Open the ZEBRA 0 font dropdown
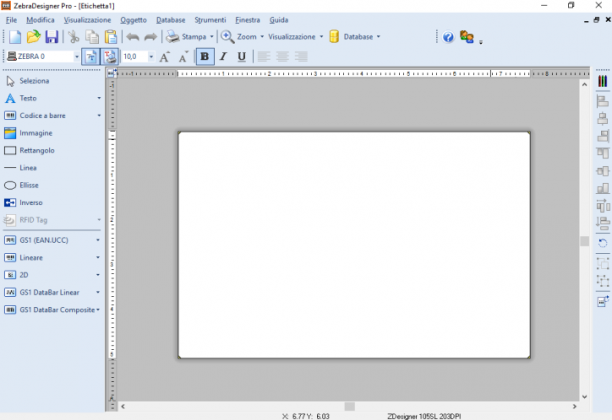 (x=76, y=57)
